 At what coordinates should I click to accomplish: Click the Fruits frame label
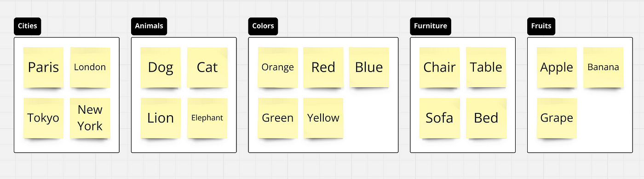541,26
